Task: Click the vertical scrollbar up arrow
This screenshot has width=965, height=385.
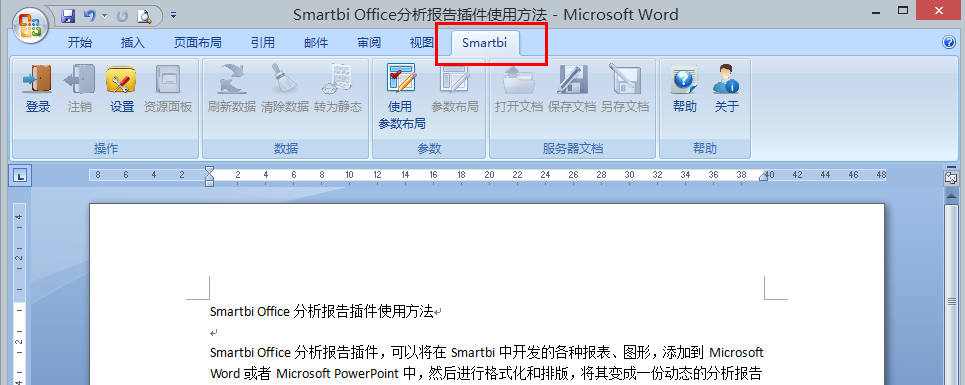Action: pyautogui.click(x=951, y=197)
